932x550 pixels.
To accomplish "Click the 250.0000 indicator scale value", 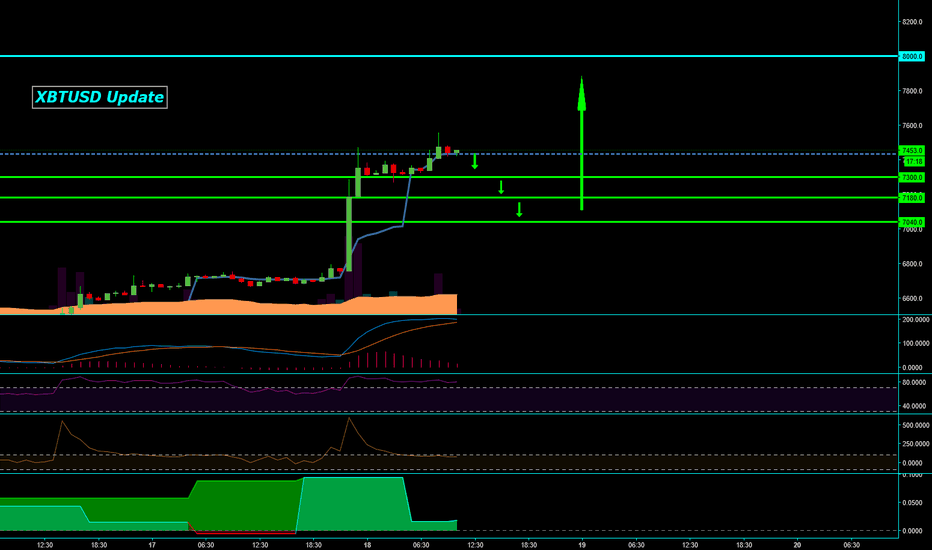I will click(915, 444).
